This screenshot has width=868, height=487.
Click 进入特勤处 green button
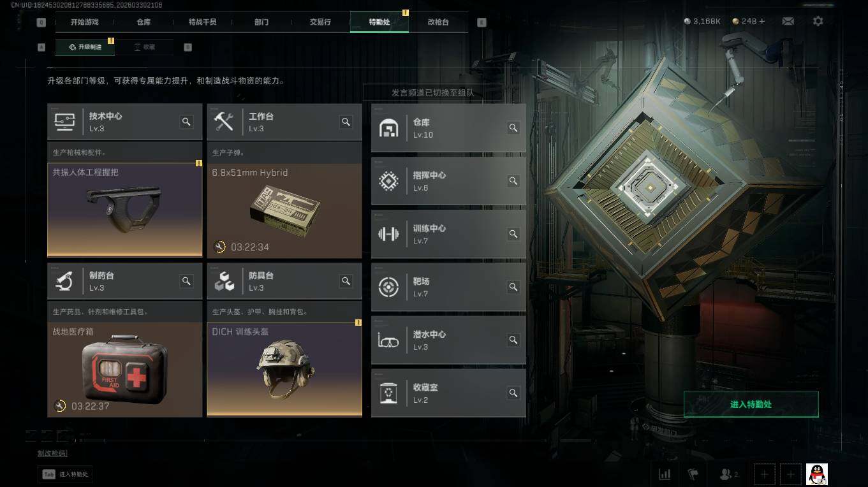click(x=751, y=404)
